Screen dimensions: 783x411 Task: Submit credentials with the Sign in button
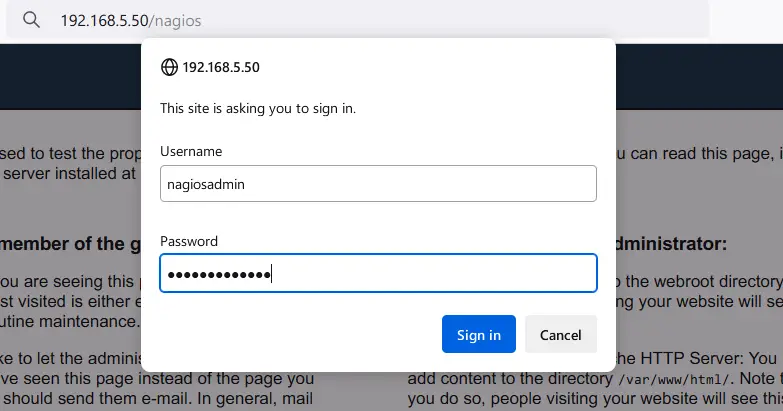pos(478,334)
